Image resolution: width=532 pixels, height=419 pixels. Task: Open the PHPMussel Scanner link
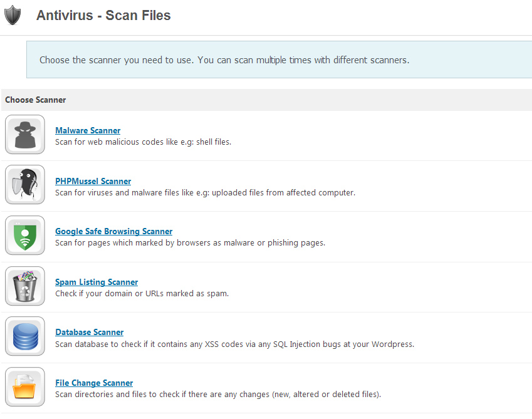point(93,182)
